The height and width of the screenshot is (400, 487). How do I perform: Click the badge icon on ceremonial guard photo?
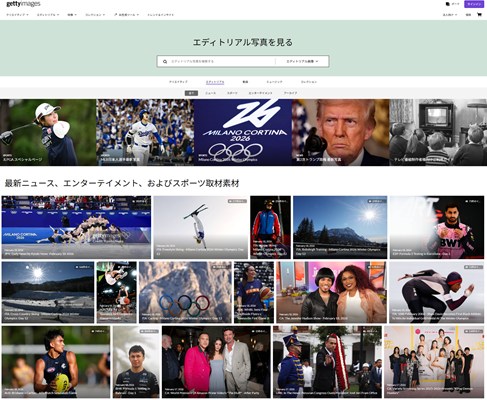[x=371, y=331]
